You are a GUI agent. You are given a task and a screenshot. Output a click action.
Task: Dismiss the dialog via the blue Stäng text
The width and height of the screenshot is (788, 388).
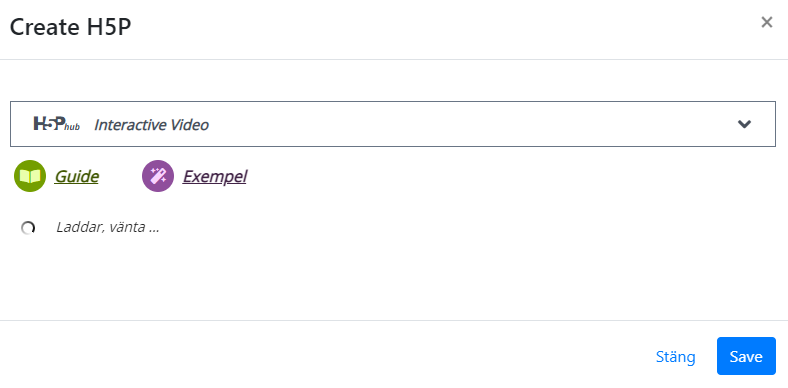click(675, 357)
